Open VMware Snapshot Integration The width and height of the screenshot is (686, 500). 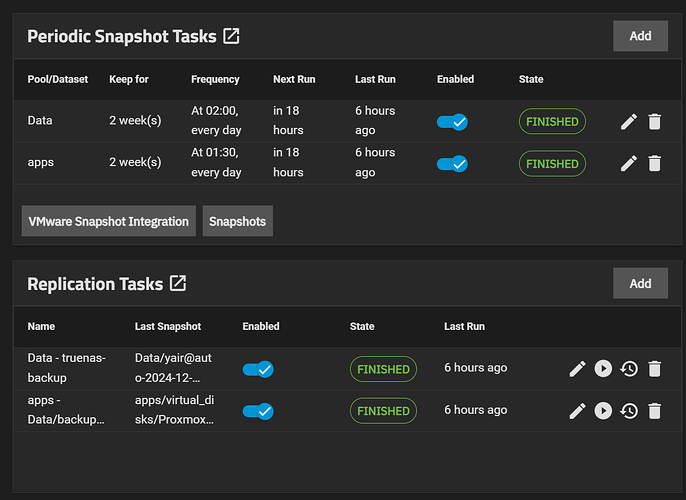tap(108, 221)
